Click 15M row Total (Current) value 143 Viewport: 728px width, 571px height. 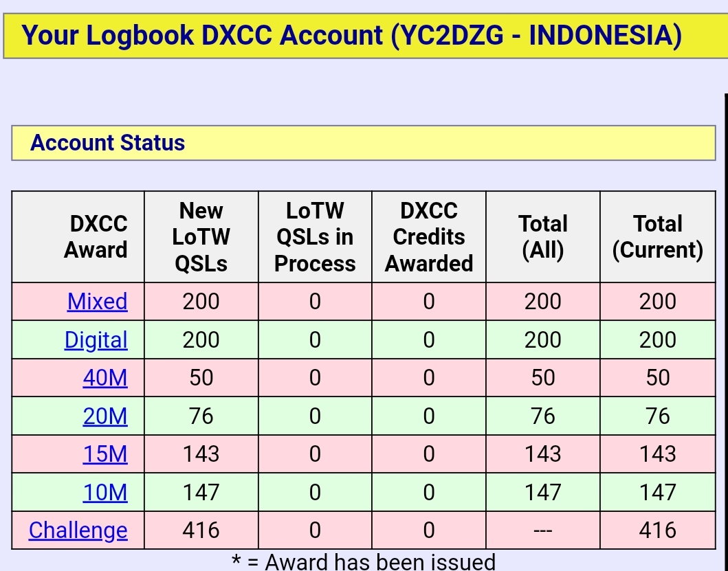click(x=657, y=454)
